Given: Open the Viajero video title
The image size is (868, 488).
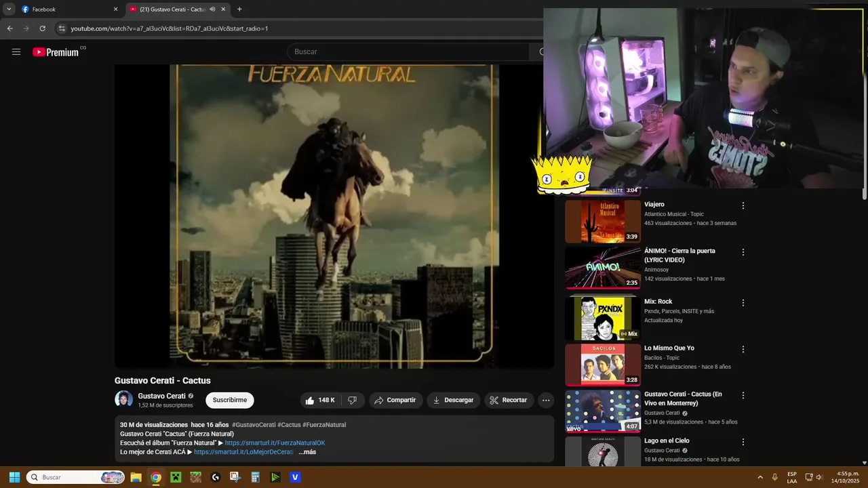Looking at the screenshot, I should [654, 205].
